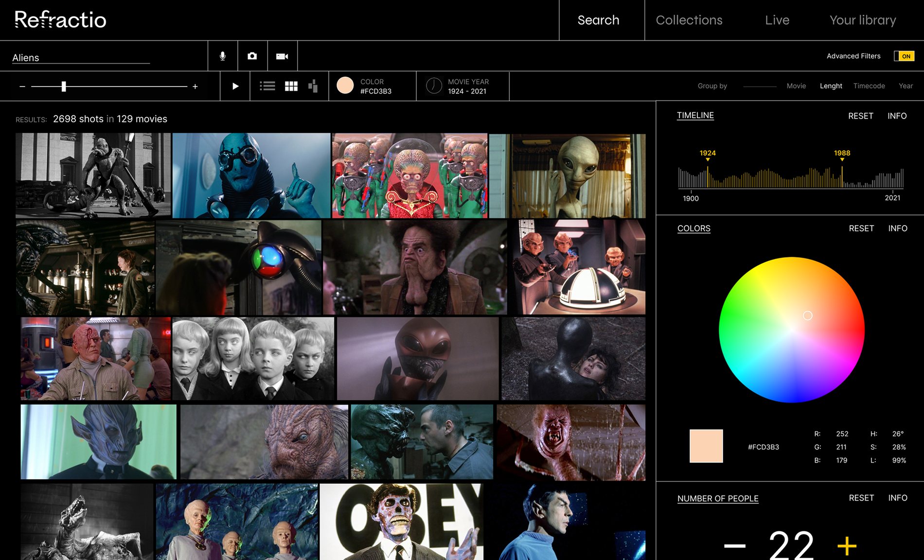Click the Refractio logo
This screenshot has width=924, height=560.
click(60, 20)
